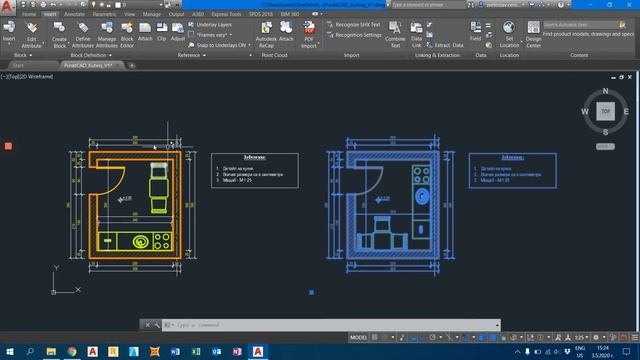Open the Define Attributes tool
Screen dimensions: 640x360
tap(83, 35)
